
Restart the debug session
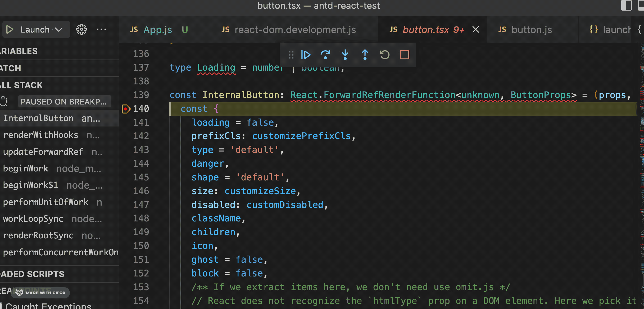(385, 55)
